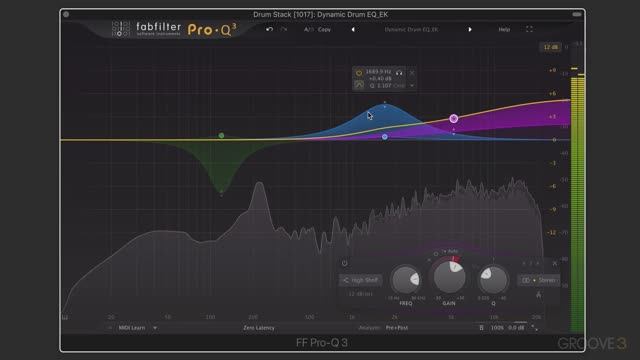Delete band with the popup X icon

(412, 73)
